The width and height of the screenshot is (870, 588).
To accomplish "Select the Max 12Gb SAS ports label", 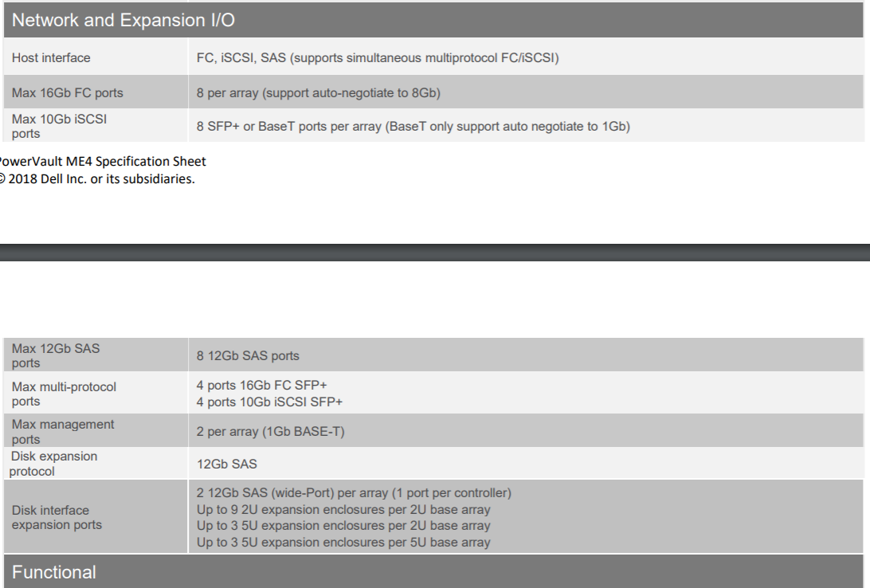I will (56, 355).
